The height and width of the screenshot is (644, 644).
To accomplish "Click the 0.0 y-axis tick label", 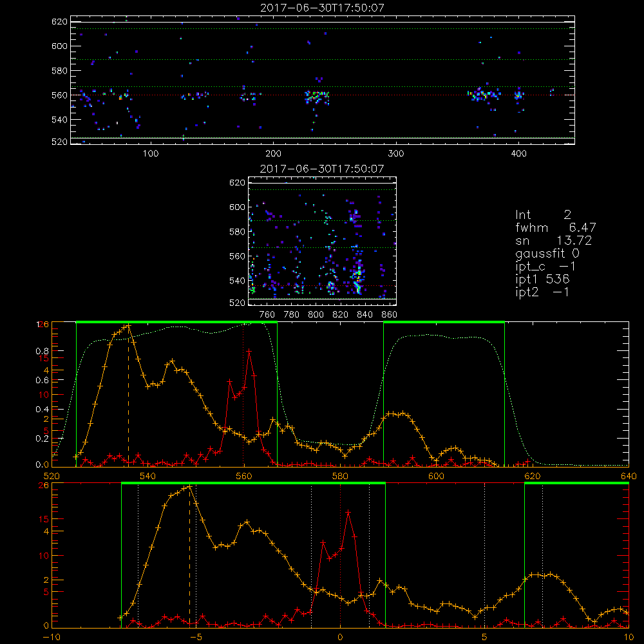I will pyautogui.click(x=43, y=465).
